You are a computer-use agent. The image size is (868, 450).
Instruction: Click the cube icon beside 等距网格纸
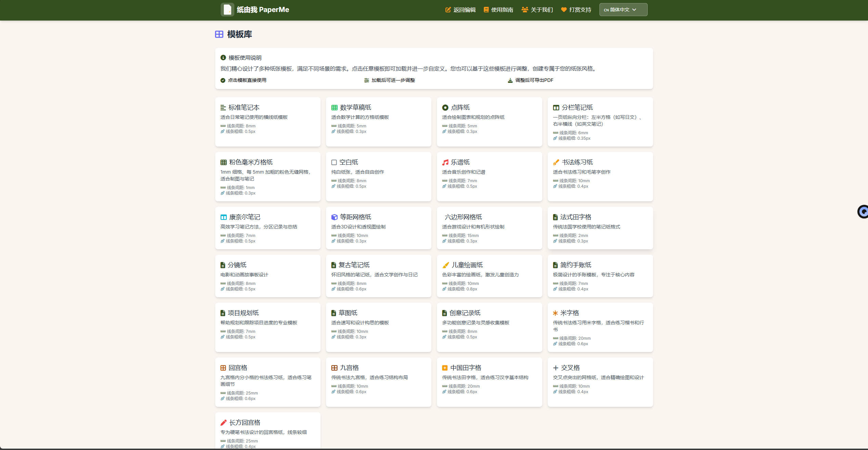tap(334, 217)
